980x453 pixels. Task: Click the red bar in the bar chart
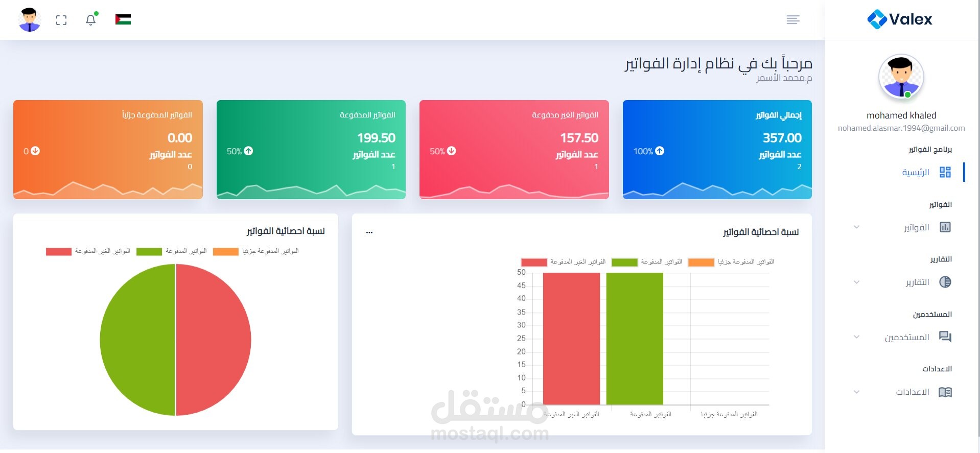(x=571, y=339)
